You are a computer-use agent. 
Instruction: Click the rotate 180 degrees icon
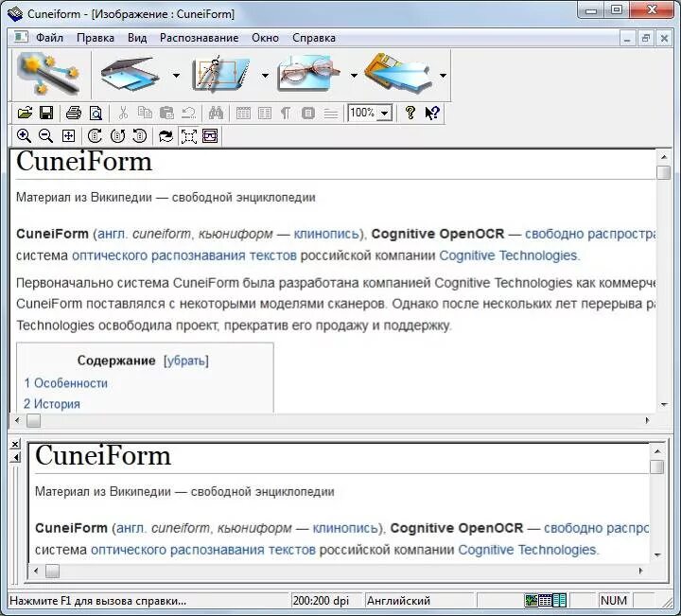pyautogui.click(x=117, y=136)
